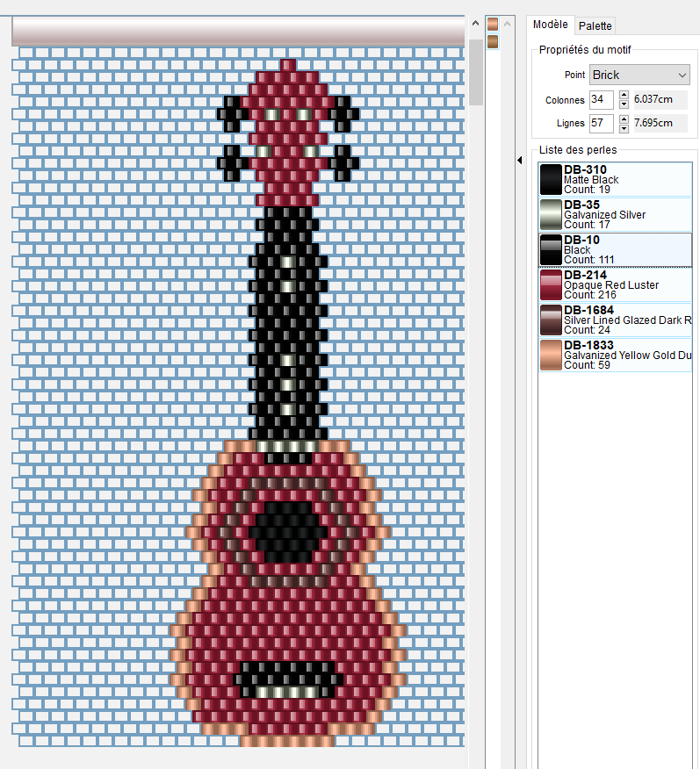Switch to the Palette tab
The height and width of the screenshot is (769, 700).
click(x=595, y=25)
